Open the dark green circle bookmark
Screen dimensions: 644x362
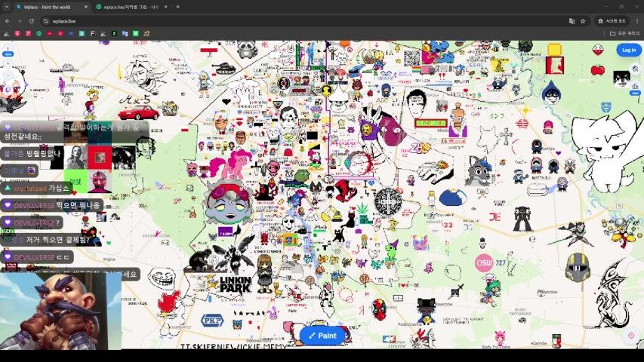(114, 34)
